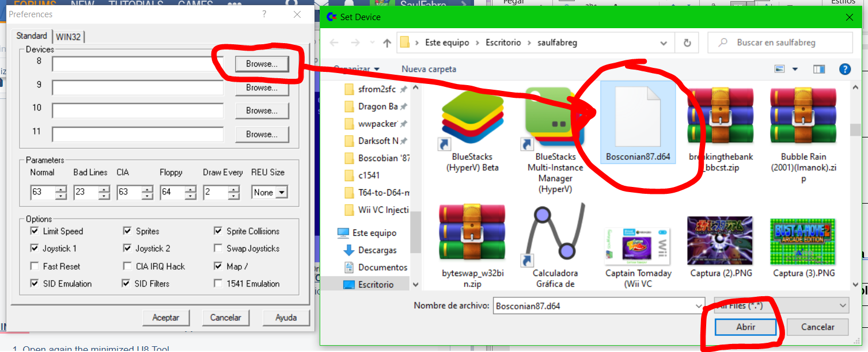The width and height of the screenshot is (868, 352).
Task: Click the CIA value field
Action: 130,192
